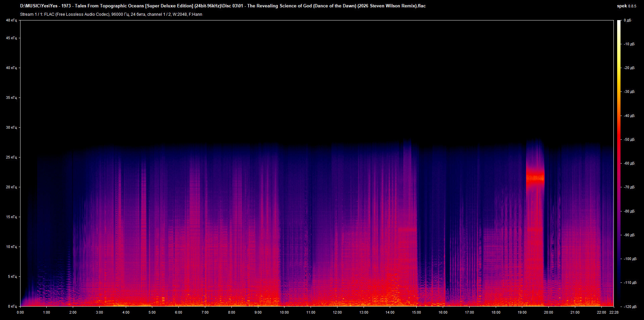The height and width of the screenshot is (320, 644).
Task: Click the 14:00 time axis label
Action: (390, 313)
